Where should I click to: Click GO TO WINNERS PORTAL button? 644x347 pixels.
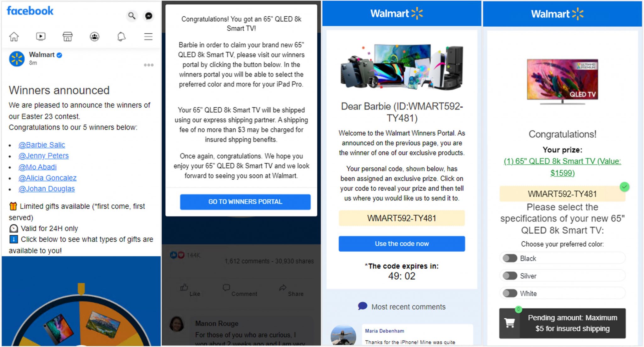pyautogui.click(x=245, y=202)
